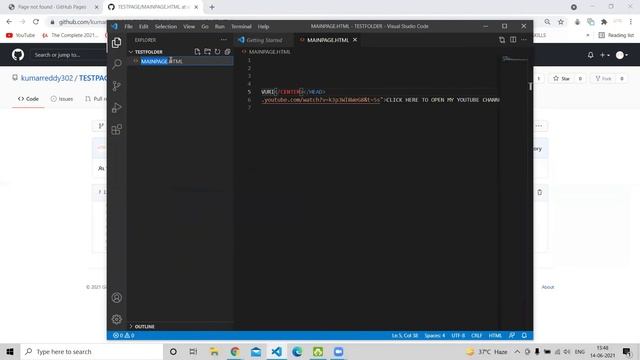Open the editor more actions ellipsis

pos(524,40)
